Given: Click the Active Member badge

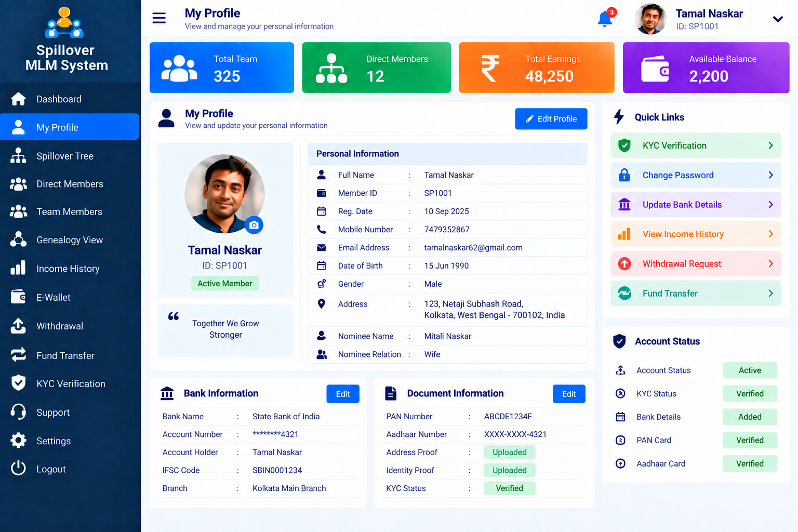Looking at the screenshot, I should click(225, 283).
